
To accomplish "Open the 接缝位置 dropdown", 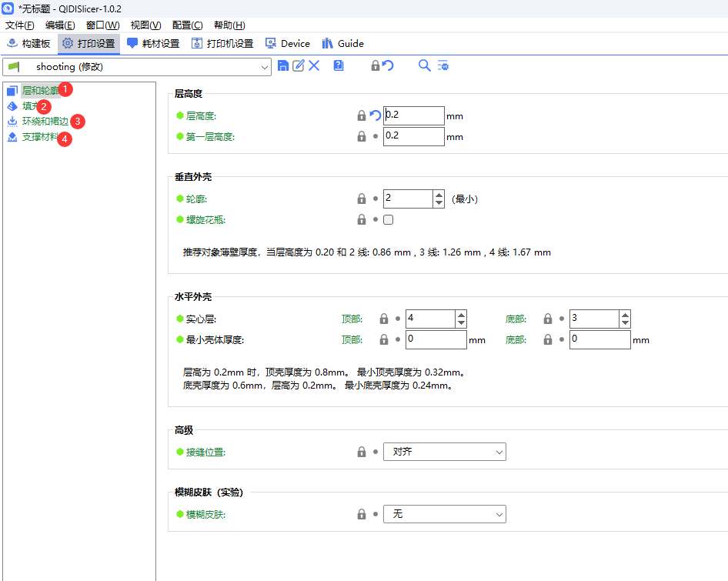I will pyautogui.click(x=444, y=452).
